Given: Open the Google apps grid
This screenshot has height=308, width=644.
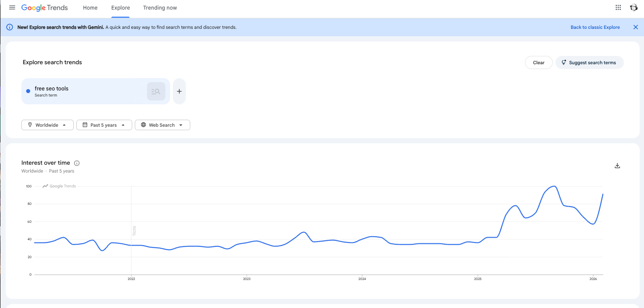Looking at the screenshot, I should coord(618,7).
